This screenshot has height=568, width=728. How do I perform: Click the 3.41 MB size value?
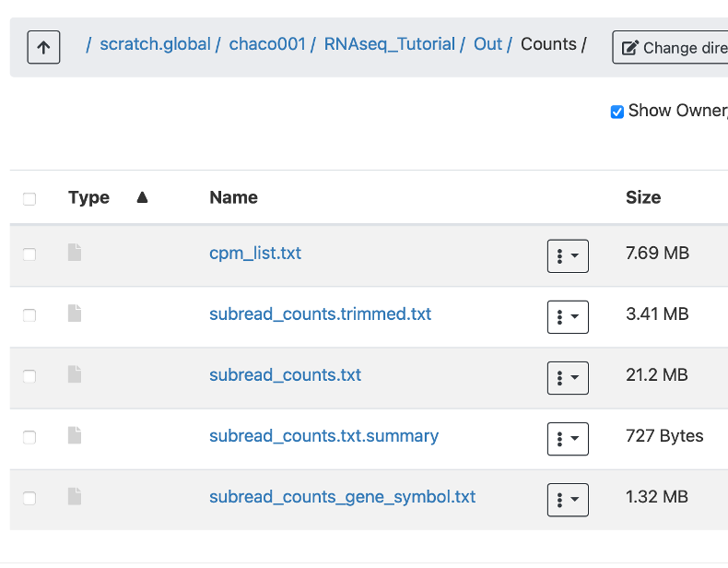click(657, 314)
